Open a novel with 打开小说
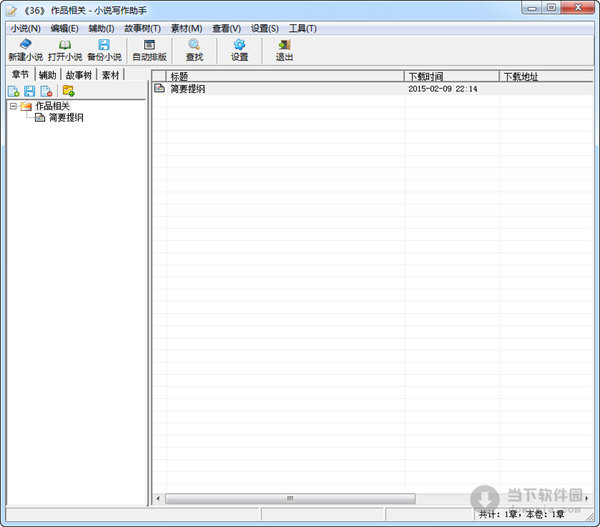The width and height of the screenshot is (600, 527). click(65, 50)
